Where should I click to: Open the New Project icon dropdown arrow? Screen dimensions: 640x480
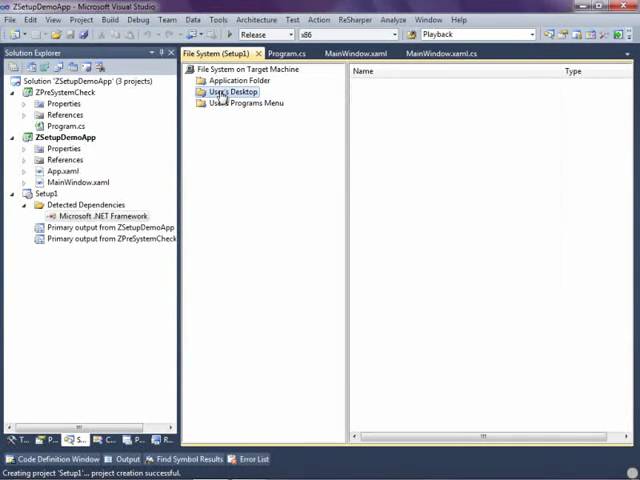pyautogui.click(x=24, y=35)
